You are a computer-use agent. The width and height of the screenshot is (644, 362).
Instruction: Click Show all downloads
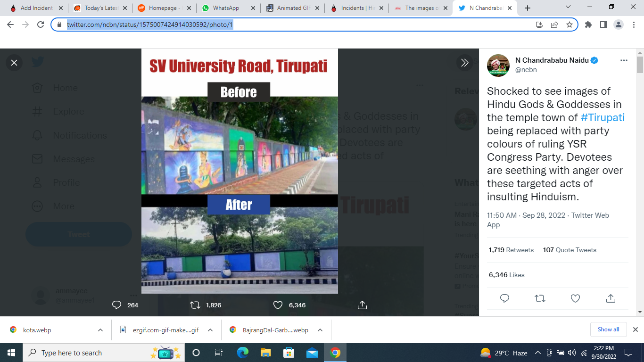point(608,329)
